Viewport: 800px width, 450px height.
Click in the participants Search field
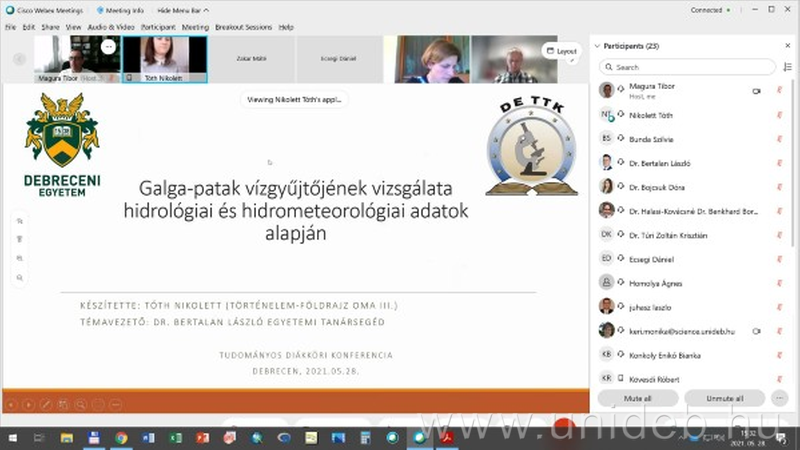[x=690, y=67]
